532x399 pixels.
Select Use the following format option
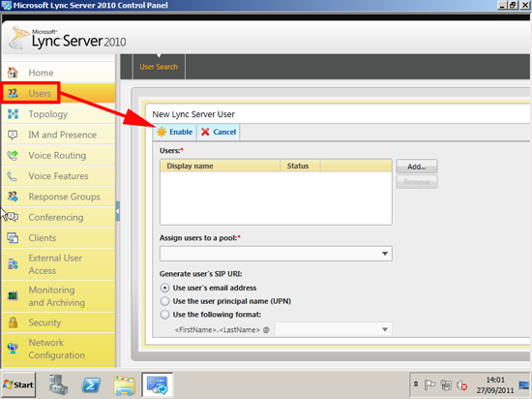tap(164, 315)
